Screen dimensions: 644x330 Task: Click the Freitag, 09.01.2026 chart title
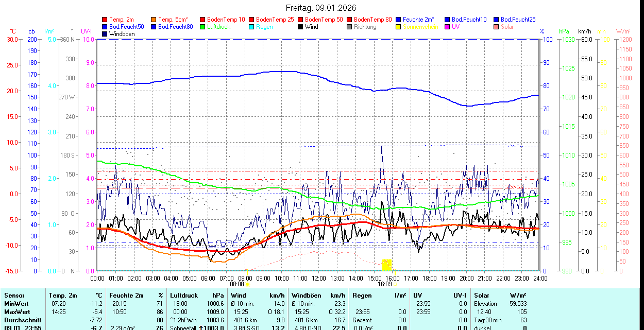[x=321, y=8]
